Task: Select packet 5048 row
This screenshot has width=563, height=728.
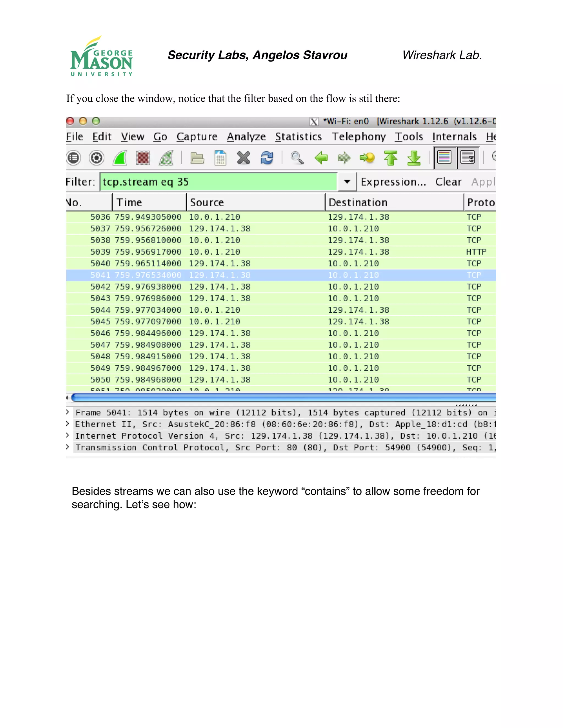Action: click(x=281, y=356)
